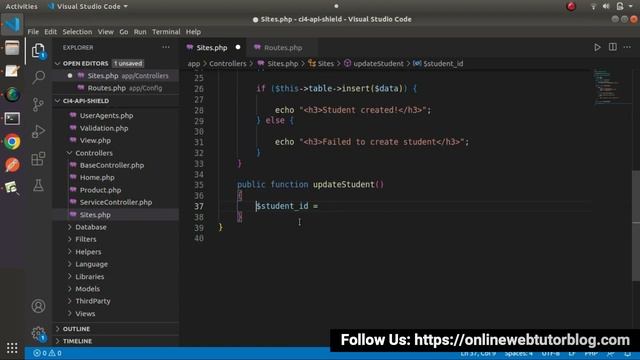Click unsaved dot on Sites.php tab
Image resolution: width=640 pixels, height=360 pixels.
[x=238, y=47]
